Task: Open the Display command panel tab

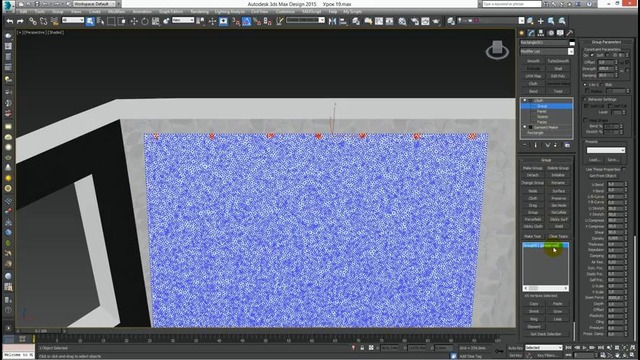Action: pos(560,33)
